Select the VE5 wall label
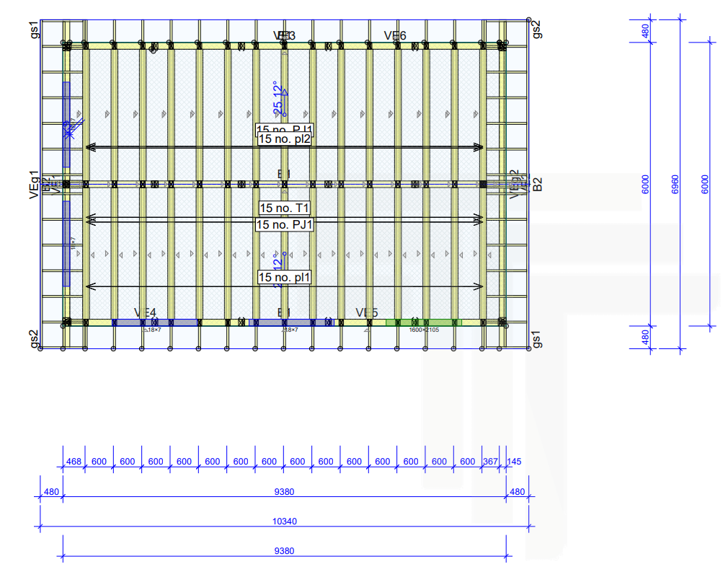728x572 pixels. [366, 312]
